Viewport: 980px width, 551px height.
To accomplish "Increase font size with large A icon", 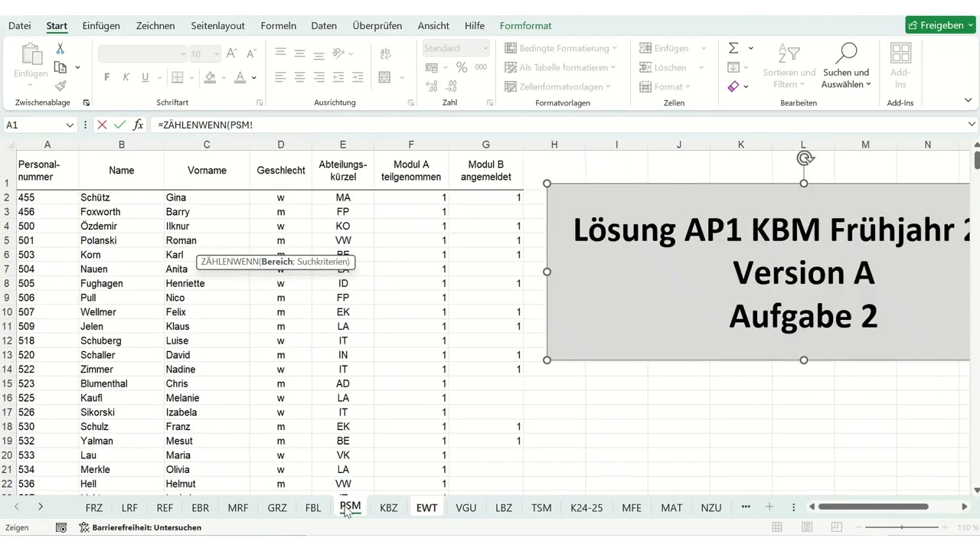I will (232, 53).
